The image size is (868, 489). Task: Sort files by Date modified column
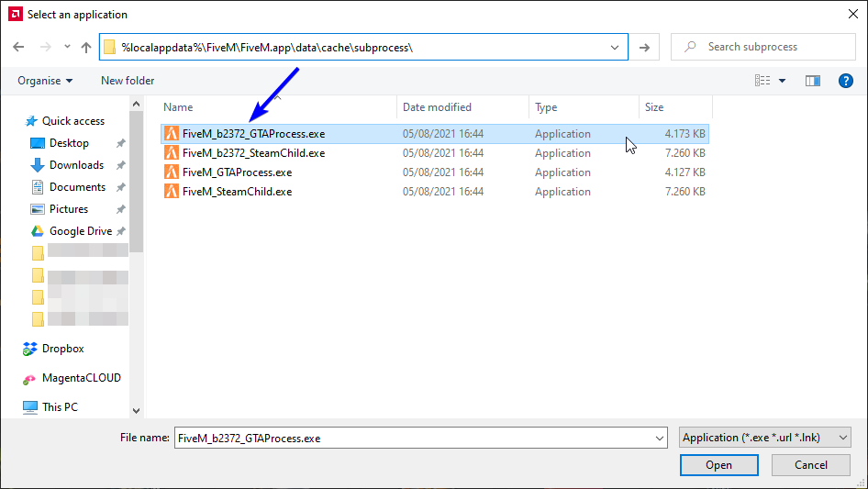click(x=437, y=107)
